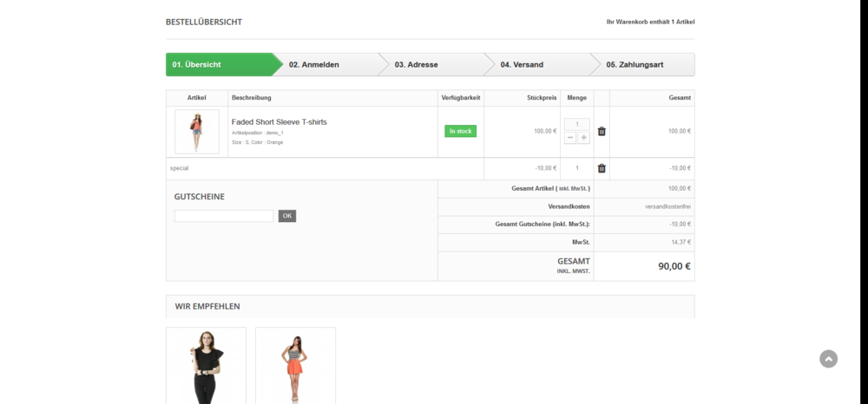Image resolution: width=868 pixels, height=404 pixels.
Task: Click the special row unit price -10,00 €
Action: click(546, 168)
